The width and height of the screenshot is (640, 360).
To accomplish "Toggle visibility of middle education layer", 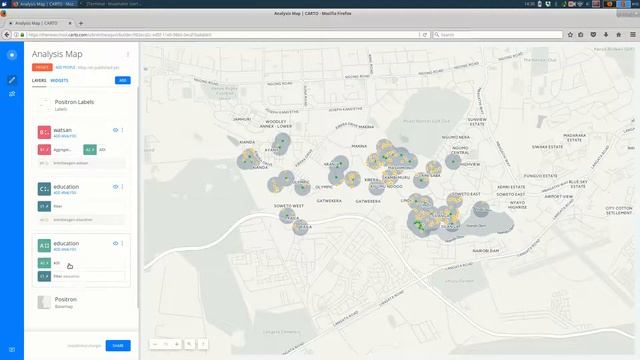I will [x=116, y=187].
